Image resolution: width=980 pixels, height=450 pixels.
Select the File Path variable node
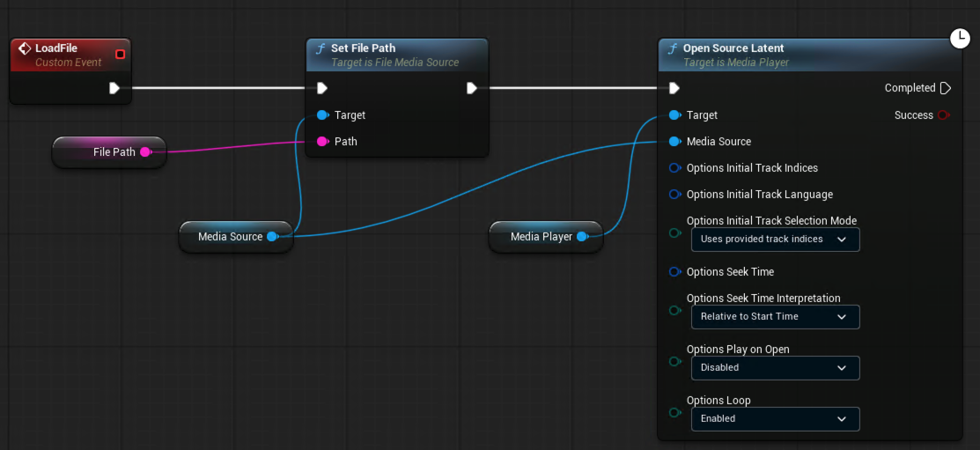(x=109, y=151)
